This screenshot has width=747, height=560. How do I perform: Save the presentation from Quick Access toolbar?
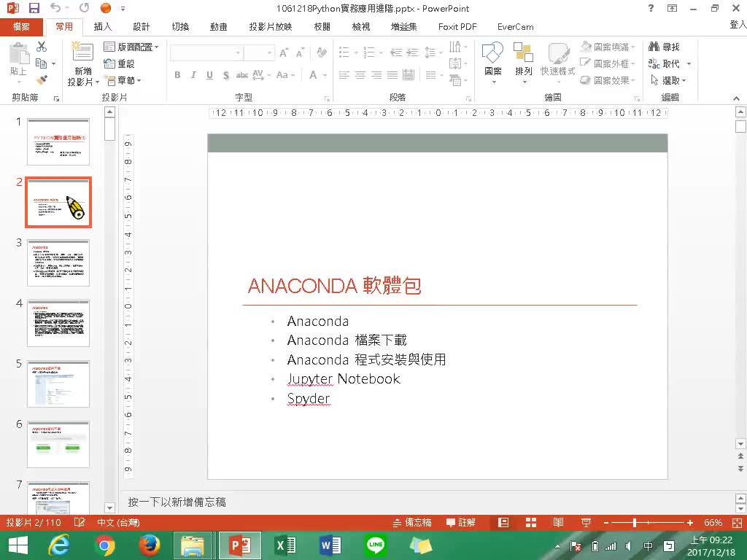(34, 8)
